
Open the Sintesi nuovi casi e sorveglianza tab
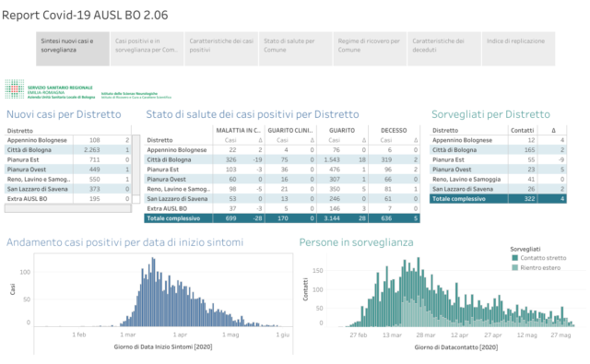(73, 49)
